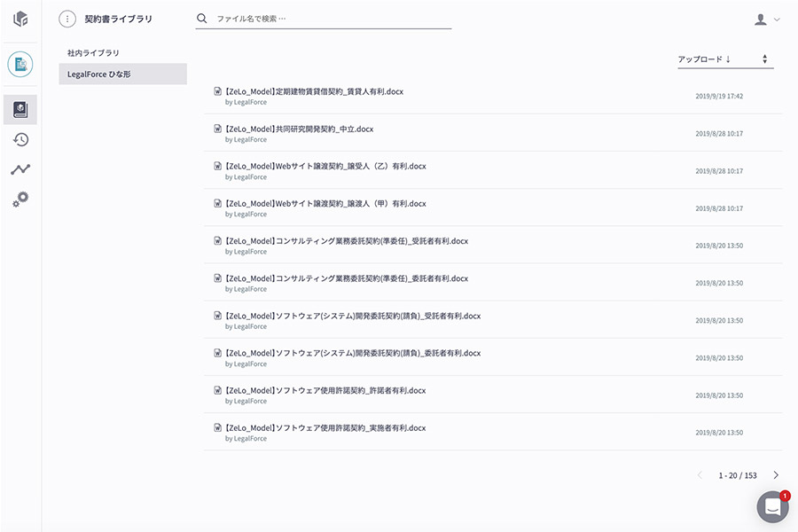Click Word icon of コンサルティング_受託者有利 file
This screenshot has width=798, height=532.
click(218, 241)
